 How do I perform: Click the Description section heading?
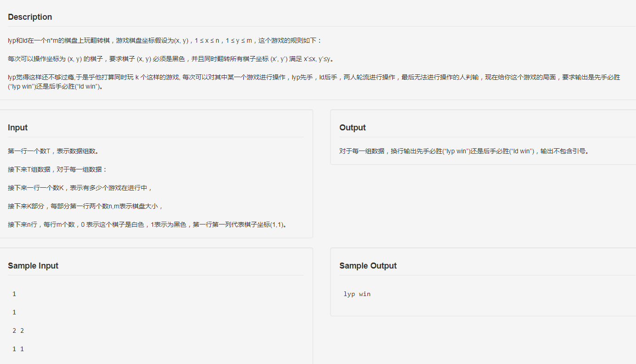point(29,17)
